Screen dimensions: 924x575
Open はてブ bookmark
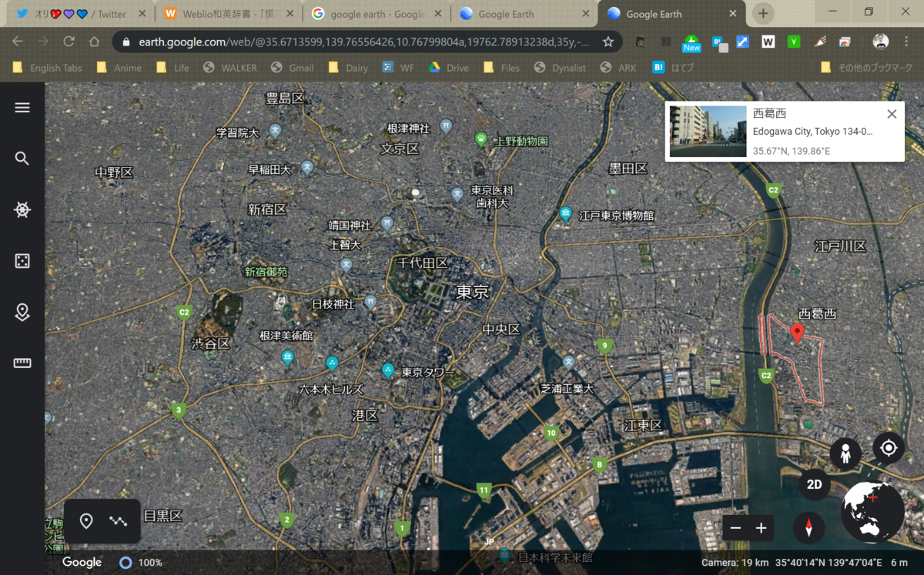pos(673,68)
